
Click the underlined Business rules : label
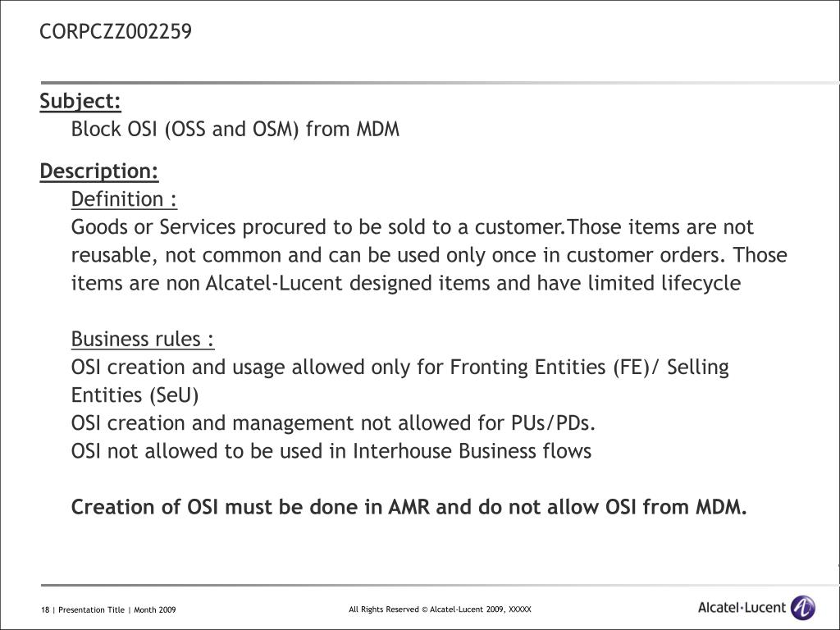point(143,339)
